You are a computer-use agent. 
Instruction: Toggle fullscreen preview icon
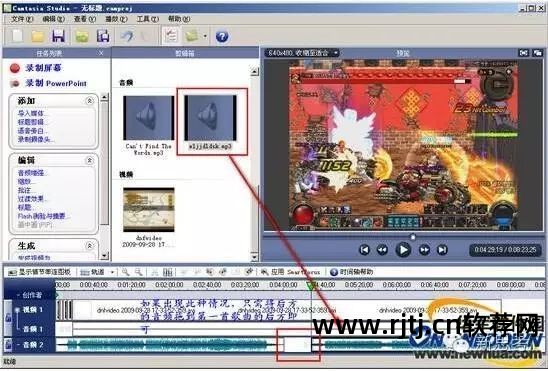524,53
